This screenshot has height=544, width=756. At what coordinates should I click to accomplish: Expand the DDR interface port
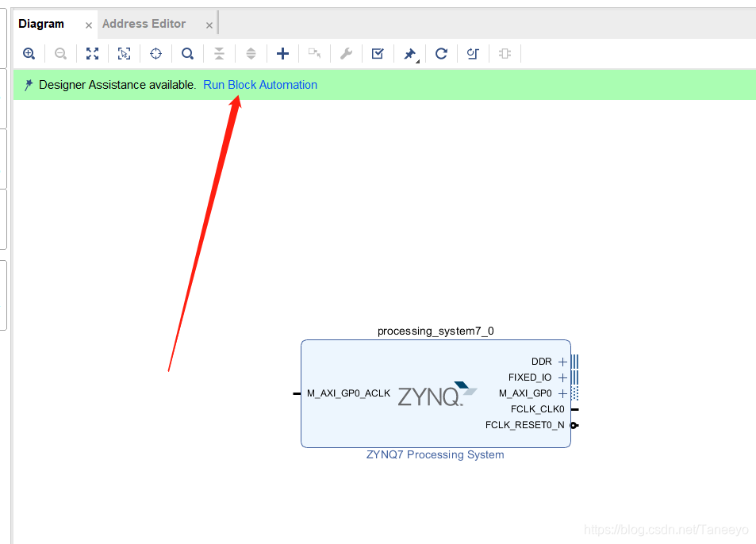click(562, 362)
